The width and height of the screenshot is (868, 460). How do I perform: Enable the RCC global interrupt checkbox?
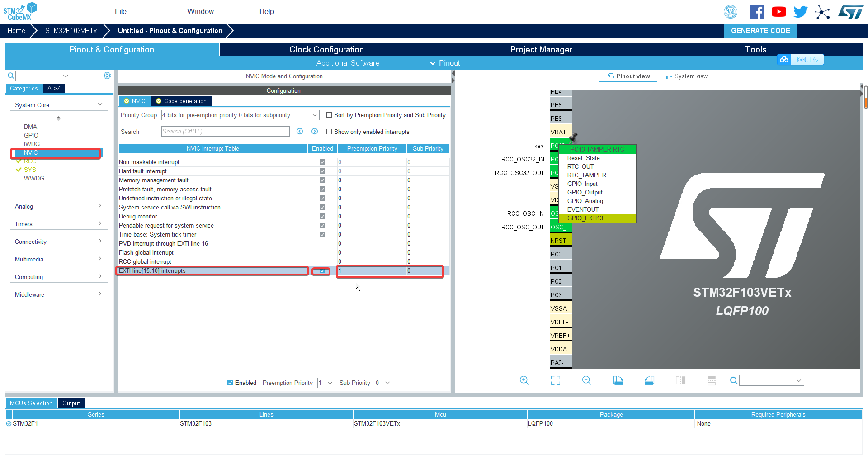322,261
